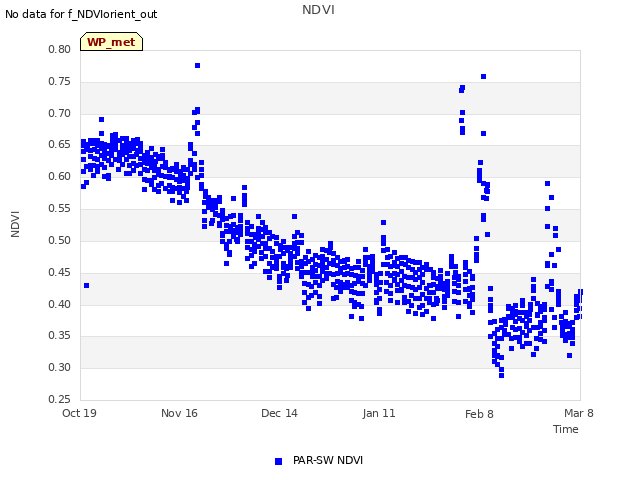Screen dimensions: 640x480
Task: Click the blue legend marker square
Action: click(x=278, y=461)
